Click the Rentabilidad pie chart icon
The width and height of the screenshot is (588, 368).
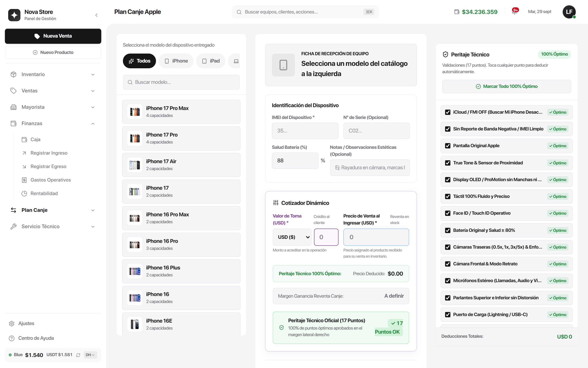coord(24,193)
